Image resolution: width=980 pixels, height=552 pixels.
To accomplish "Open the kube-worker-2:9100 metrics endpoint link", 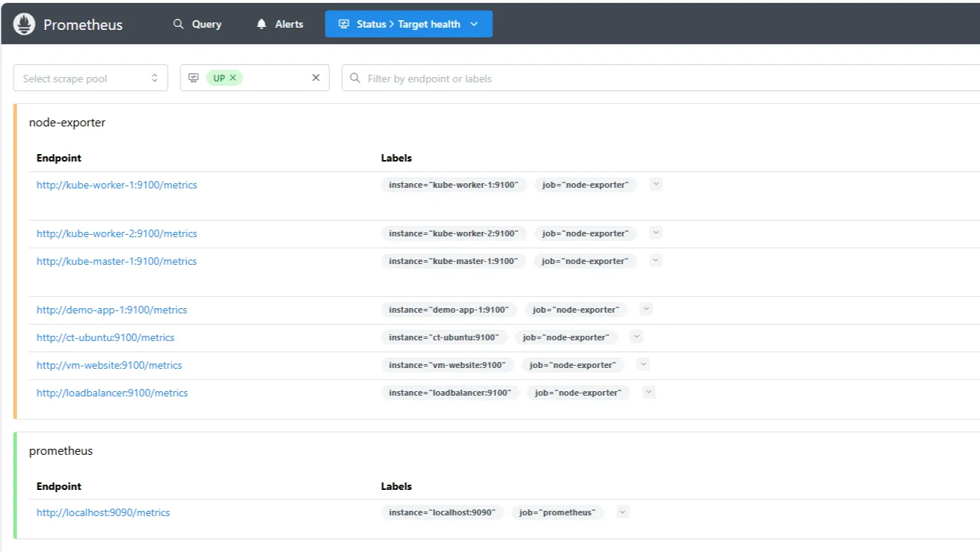I will (x=117, y=233).
